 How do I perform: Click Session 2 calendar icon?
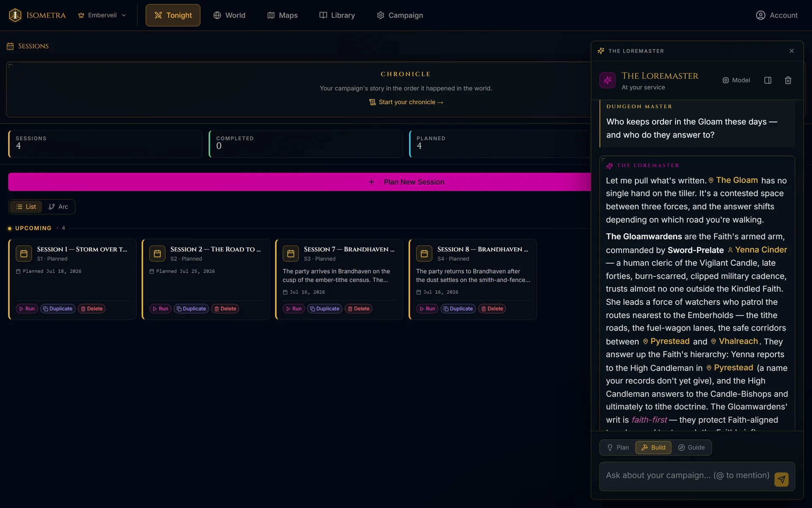click(x=157, y=254)
